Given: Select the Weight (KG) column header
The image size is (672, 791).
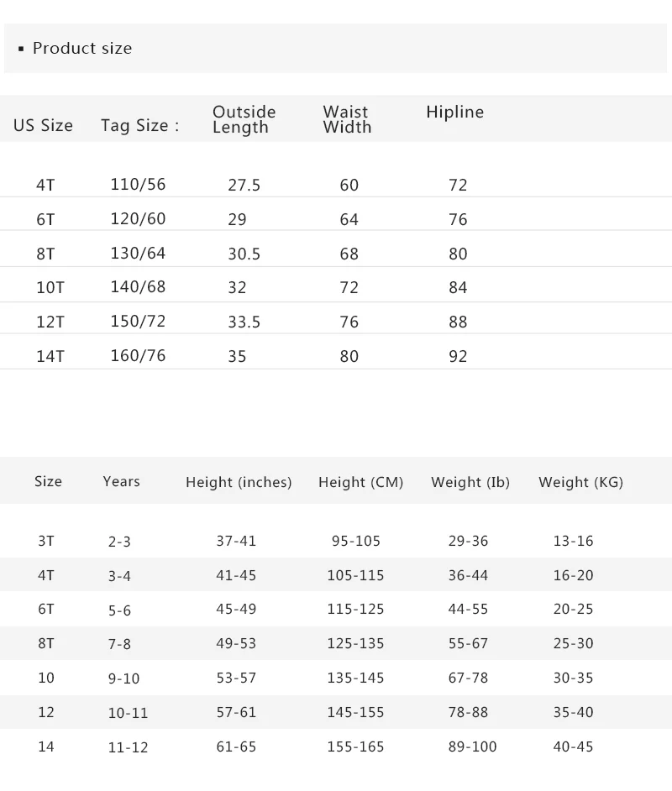Looking at the screenshot, I should point(580,482).
